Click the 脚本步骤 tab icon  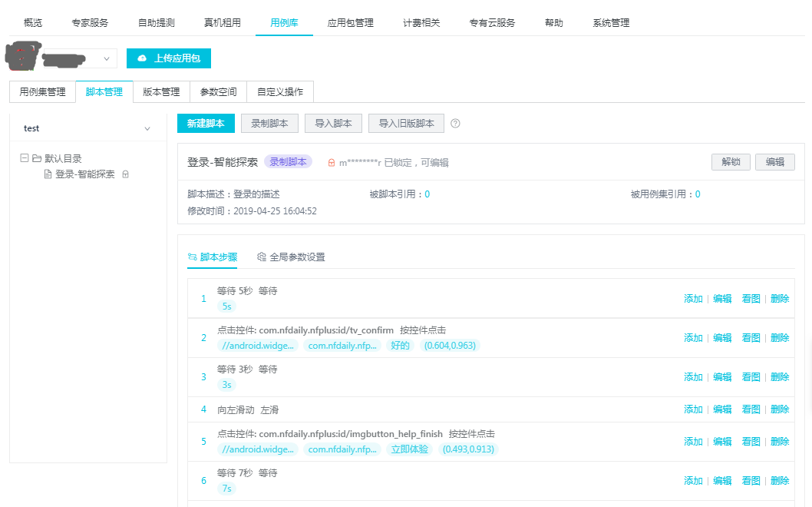coord(192,257)
